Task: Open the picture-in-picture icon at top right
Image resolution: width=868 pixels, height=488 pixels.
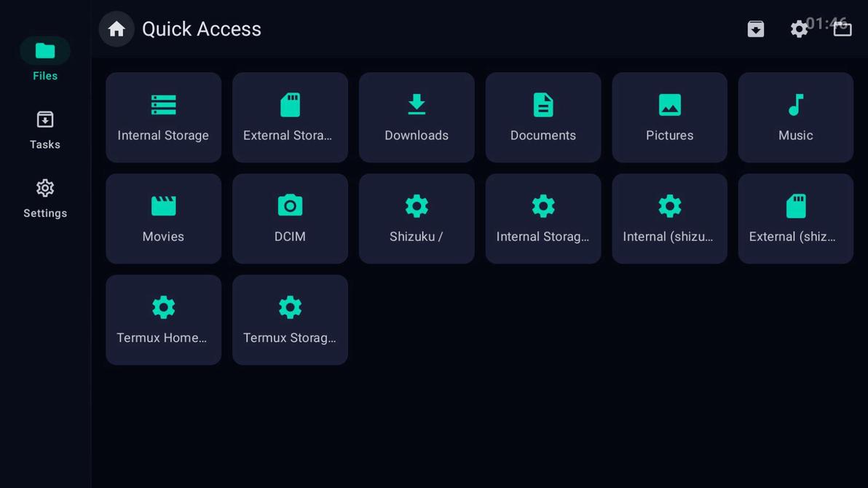Action: (x=843, y=28)
